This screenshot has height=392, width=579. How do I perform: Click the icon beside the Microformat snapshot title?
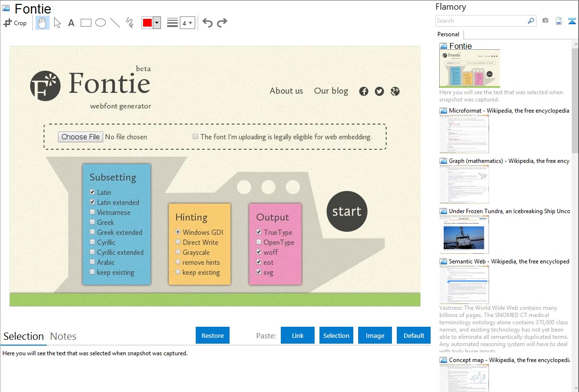tap(444, 111)
